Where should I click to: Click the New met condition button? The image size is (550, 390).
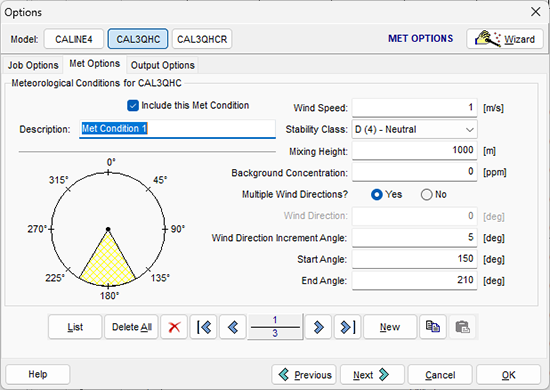click(390, 327)
